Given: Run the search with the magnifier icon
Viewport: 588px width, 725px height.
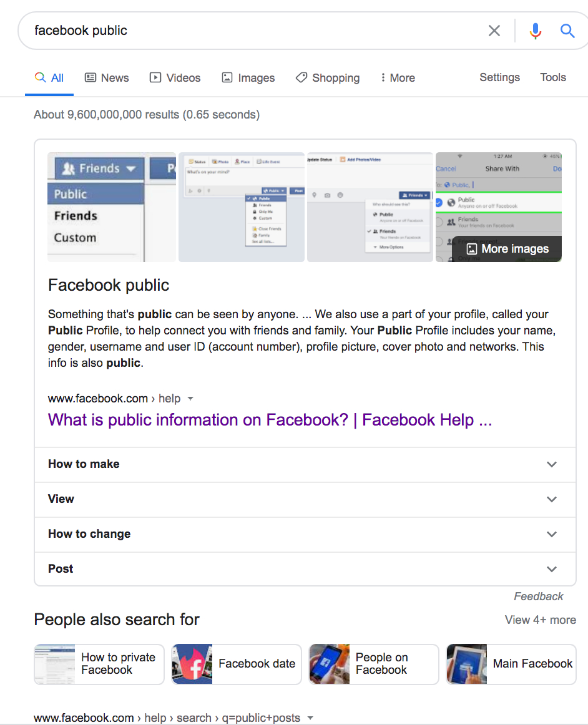Looking at the screenshot, I should point(567,31).
